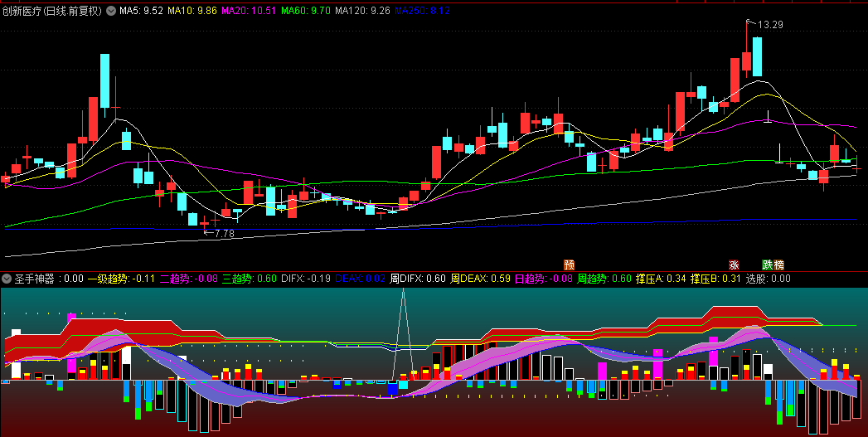
Task: Expand the 圣手神器 indicator dropdown arrow
Action: click(x=7, y=279)
